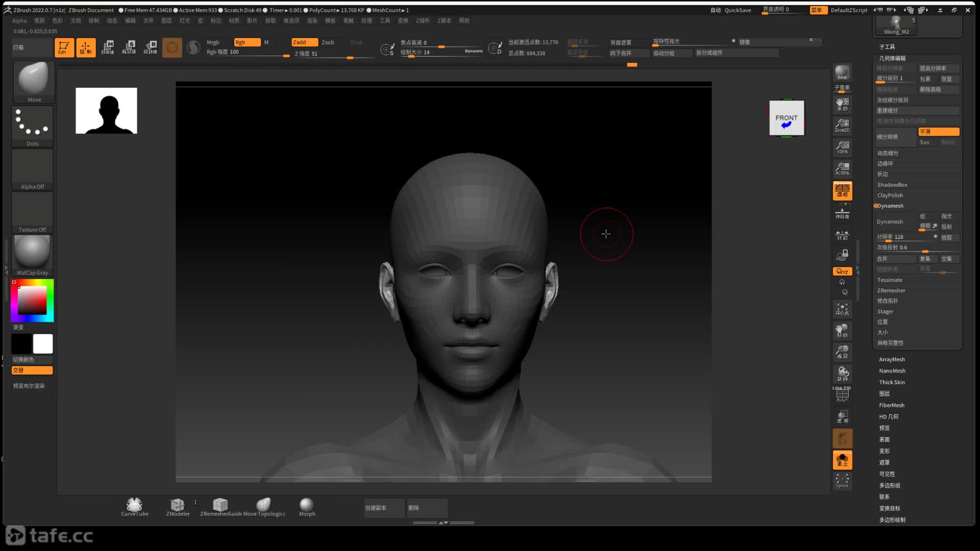
Task: Click the Scroll (滚动) hand icon
Action: pyautogui.click(x=842, y=104)
